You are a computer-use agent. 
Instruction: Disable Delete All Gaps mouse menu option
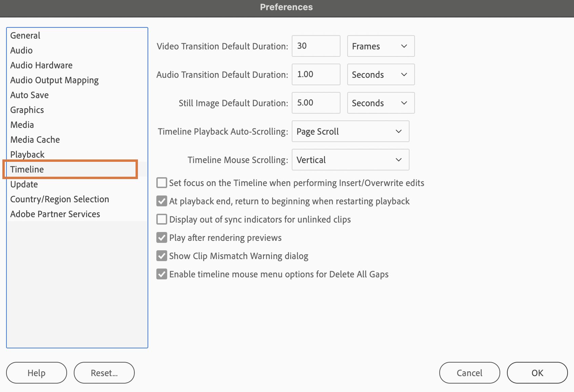pyautogui.click(x=162, y=274)
